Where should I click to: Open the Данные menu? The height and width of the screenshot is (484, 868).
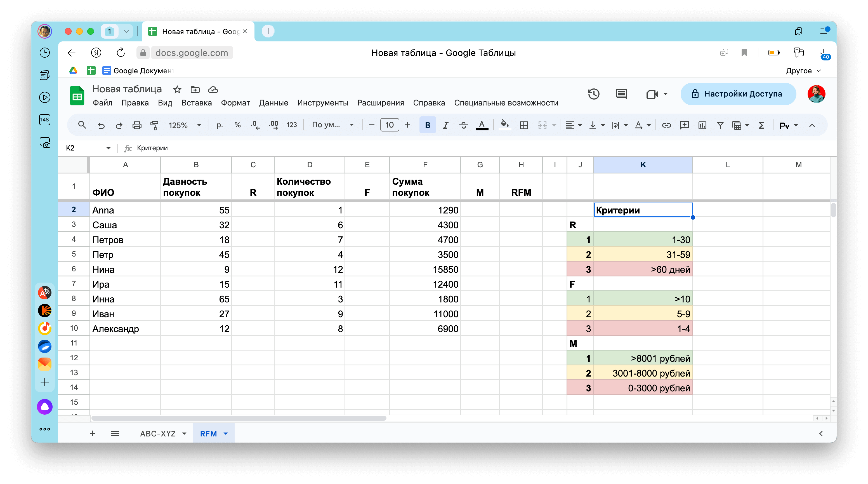(273, 103)
